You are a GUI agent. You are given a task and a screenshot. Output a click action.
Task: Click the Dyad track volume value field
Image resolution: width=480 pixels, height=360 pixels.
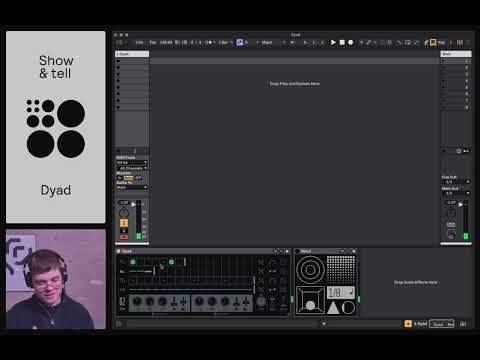(124, 203)
